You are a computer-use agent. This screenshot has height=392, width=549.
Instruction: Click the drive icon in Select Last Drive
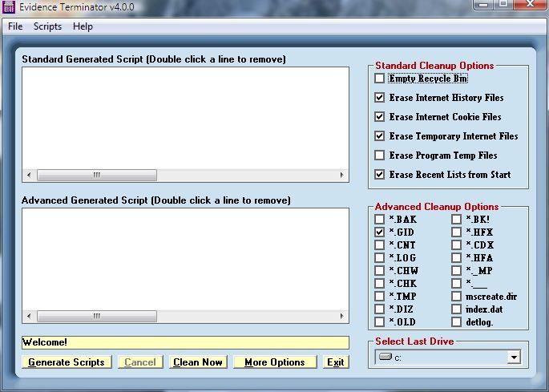tap(386, 357)
